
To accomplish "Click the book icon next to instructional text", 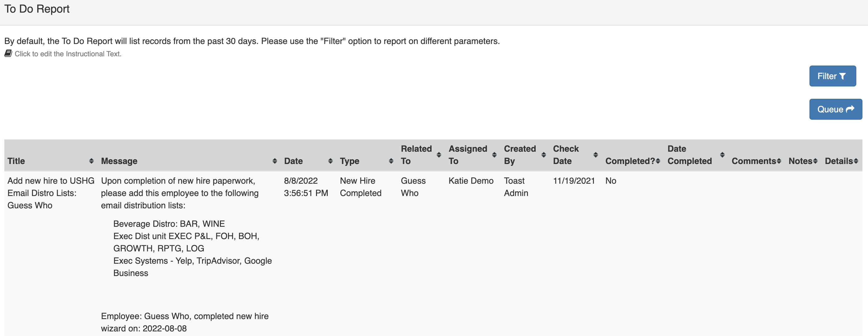I will click(7, 53).
